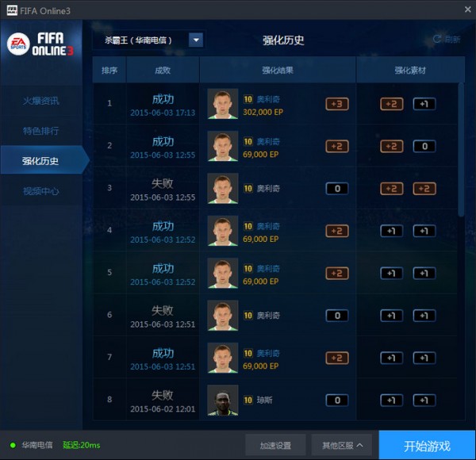476x460 pixels.
Task: Click the second +2 material badge in row 3
Action: tap(424, 189)
